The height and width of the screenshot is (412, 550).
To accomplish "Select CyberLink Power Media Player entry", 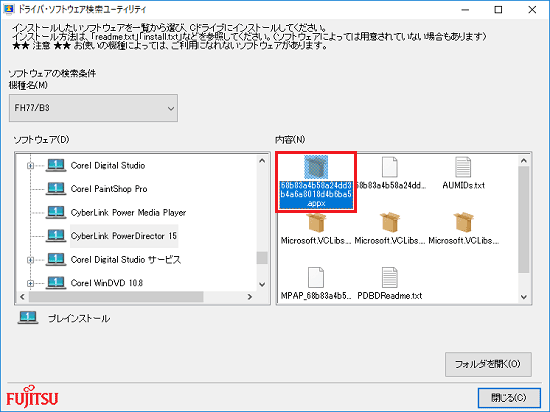I will point(128,212).
